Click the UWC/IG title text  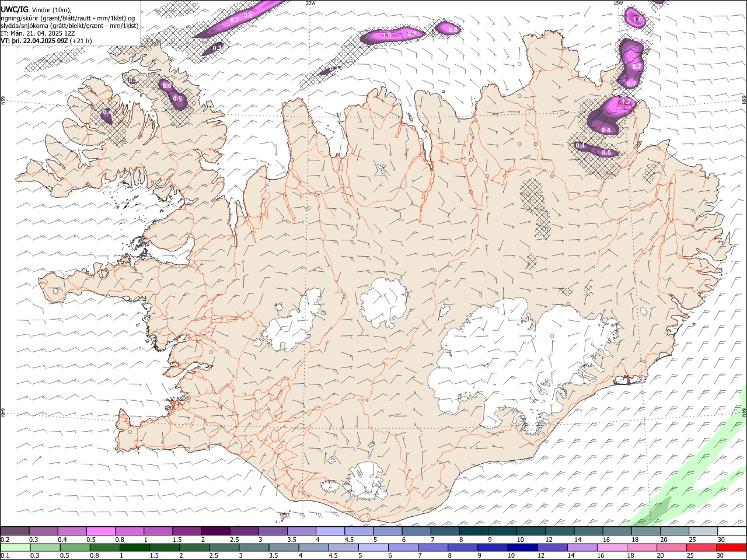point(14,10)
